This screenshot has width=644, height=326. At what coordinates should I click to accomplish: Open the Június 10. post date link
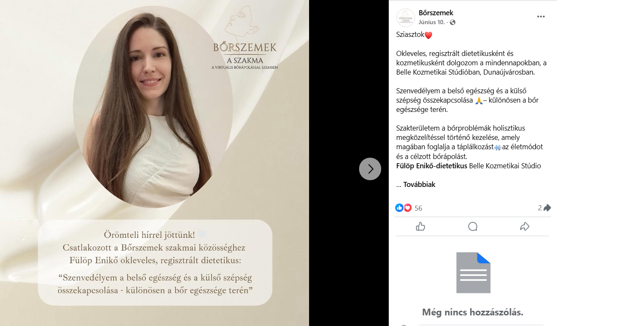(432, 22)
